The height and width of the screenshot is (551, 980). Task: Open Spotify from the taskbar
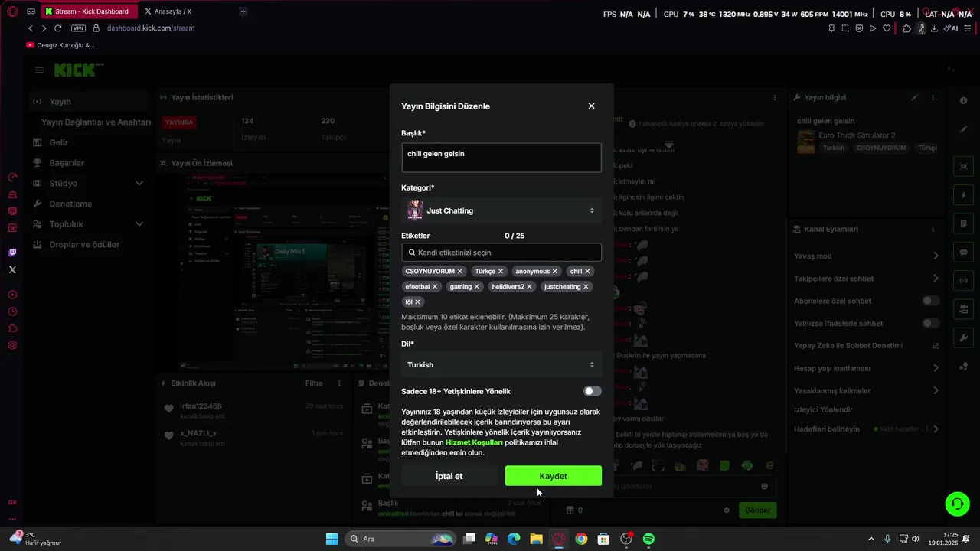point(648,539)
